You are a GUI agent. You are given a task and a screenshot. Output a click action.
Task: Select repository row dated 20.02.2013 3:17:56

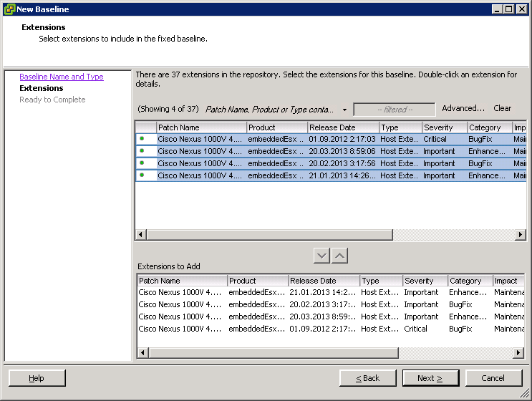331,163
